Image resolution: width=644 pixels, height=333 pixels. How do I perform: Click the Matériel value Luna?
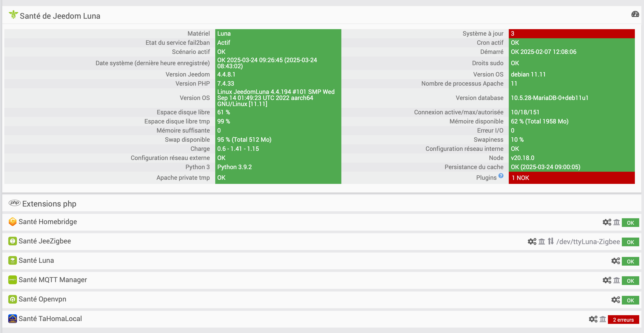click(x=278, y=33)
